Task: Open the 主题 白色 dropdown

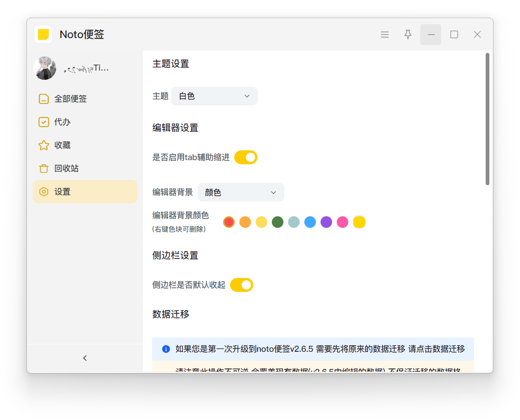Action: (x=214, y=96)
